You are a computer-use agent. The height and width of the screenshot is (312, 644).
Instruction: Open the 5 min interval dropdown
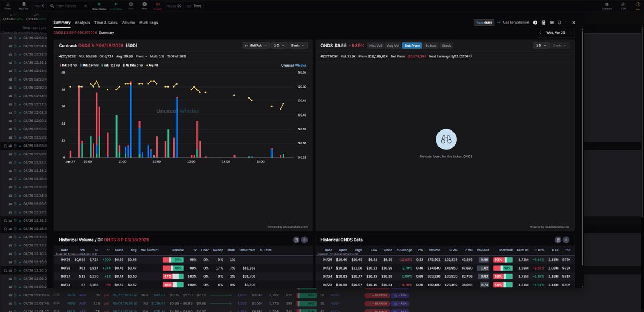click(x=299, y=46)
